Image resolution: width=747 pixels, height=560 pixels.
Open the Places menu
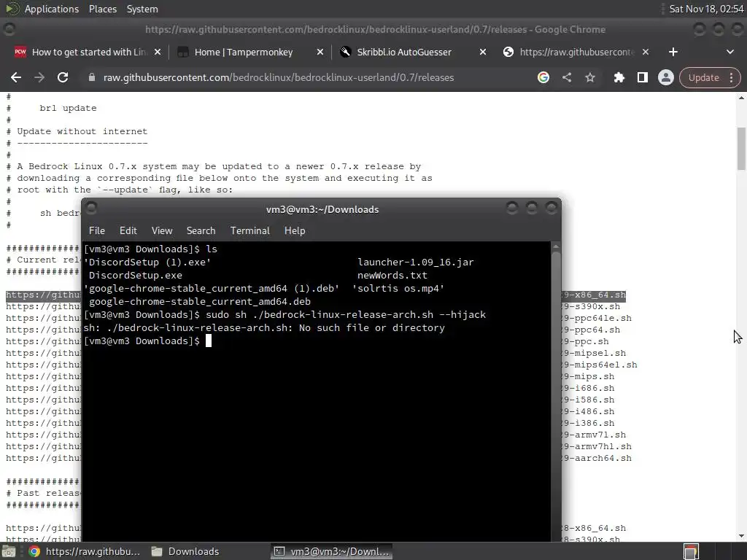pos(103,9)
